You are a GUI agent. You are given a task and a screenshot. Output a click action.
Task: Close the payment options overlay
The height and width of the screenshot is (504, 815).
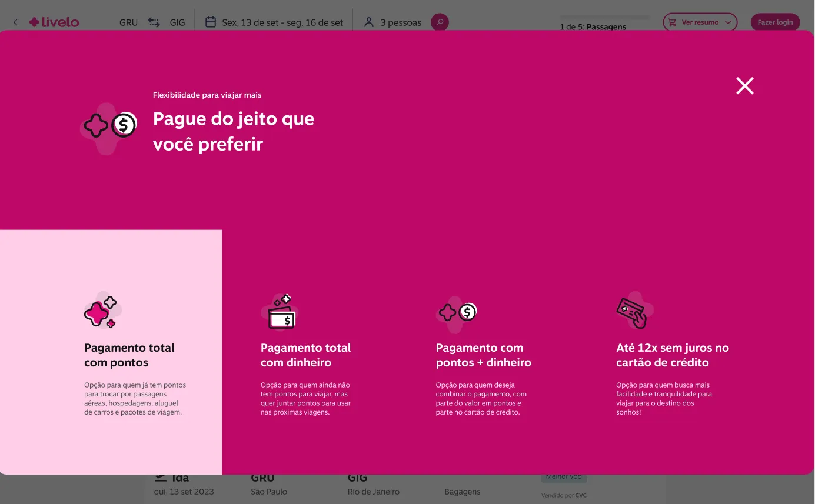pyautogui.click(x=744, y=86)
